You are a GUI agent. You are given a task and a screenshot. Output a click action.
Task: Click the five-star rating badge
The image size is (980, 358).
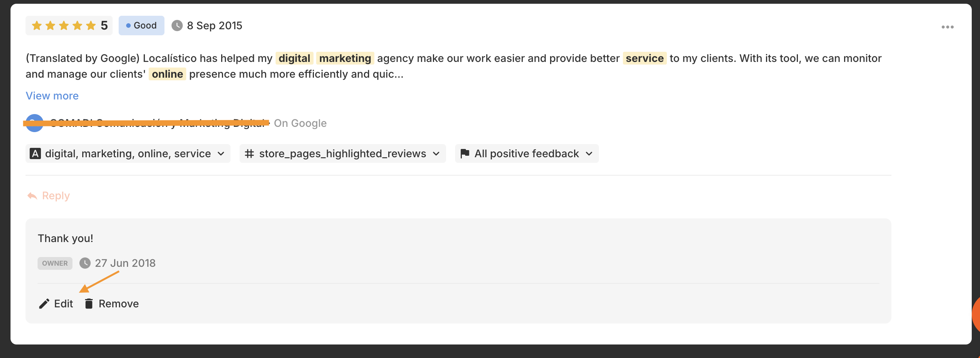coord(69,26)
